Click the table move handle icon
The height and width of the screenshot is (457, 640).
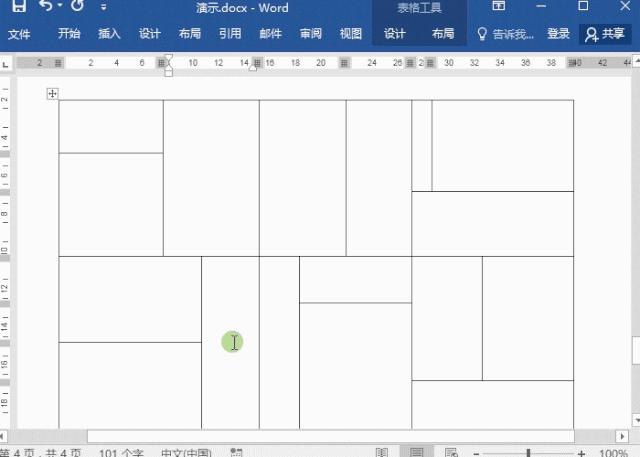tap(52, 94)
